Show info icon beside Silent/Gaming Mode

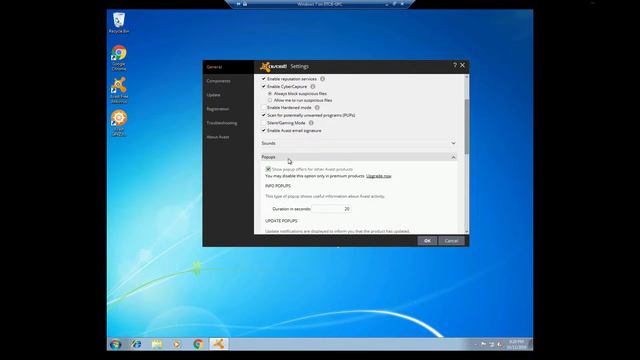311,123
